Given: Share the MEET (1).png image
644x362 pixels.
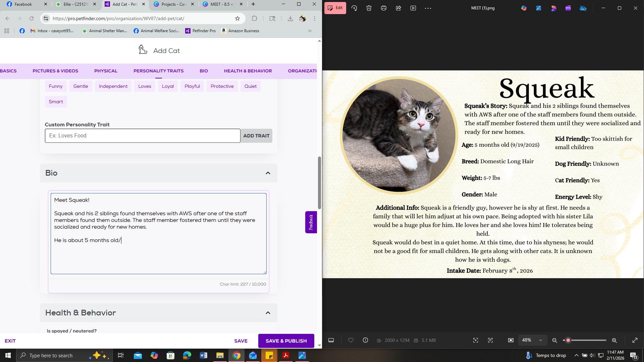Looking at the screenshot, I should 398,8.
